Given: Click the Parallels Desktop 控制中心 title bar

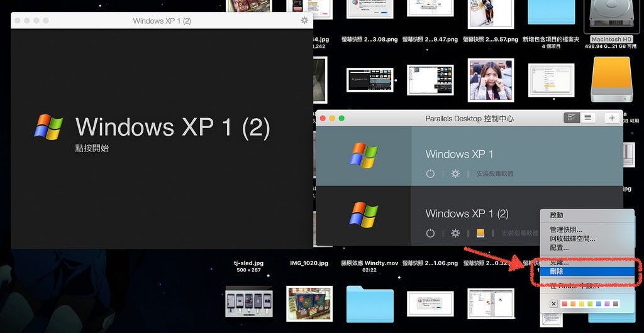Looking at the screenshot, I should (469, 119).
